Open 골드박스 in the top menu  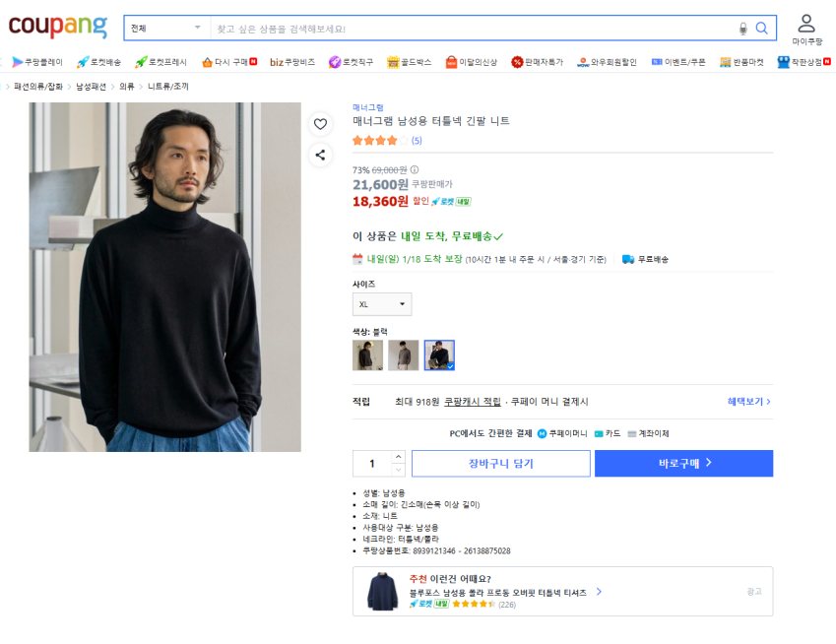tap(410, 62)
